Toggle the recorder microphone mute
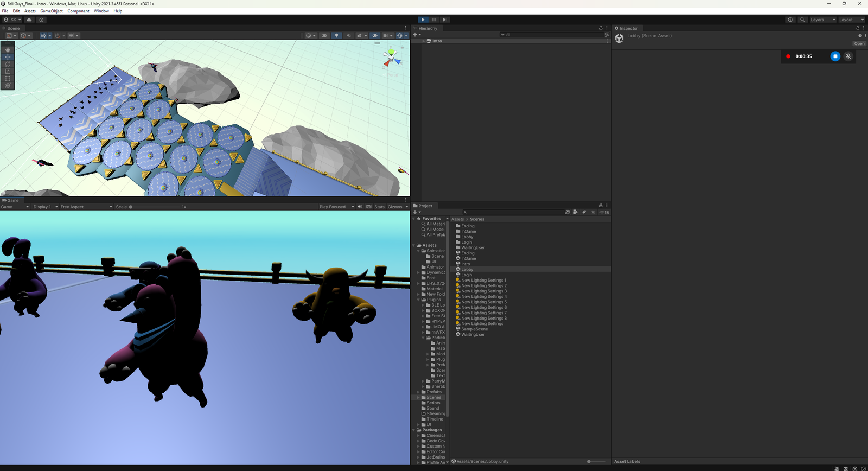The image size is (868, 471). pyautogui.click(x=848, y=56)
